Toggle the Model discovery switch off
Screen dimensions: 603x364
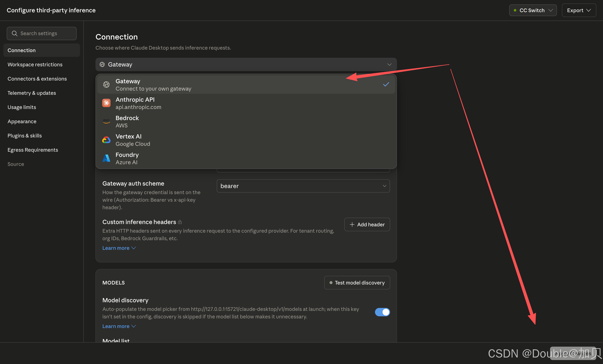click(382, 312)
